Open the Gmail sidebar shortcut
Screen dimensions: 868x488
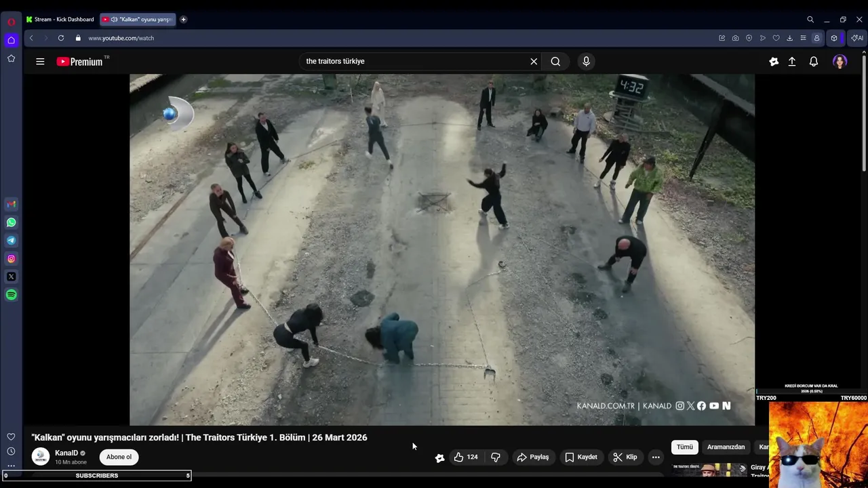pos(11,204)
